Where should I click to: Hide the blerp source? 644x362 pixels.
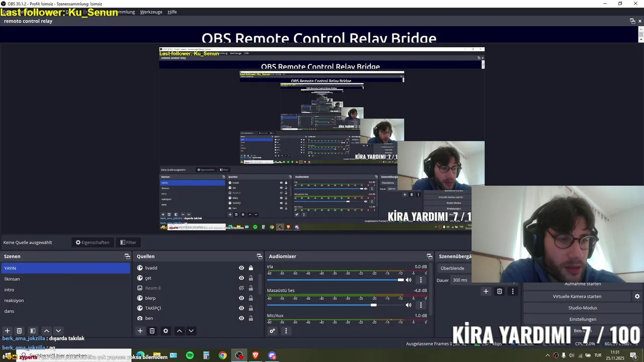[242, 298]
